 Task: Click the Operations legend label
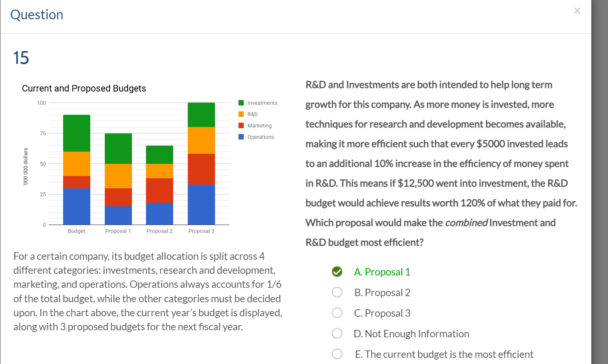(x=260, y=137)
